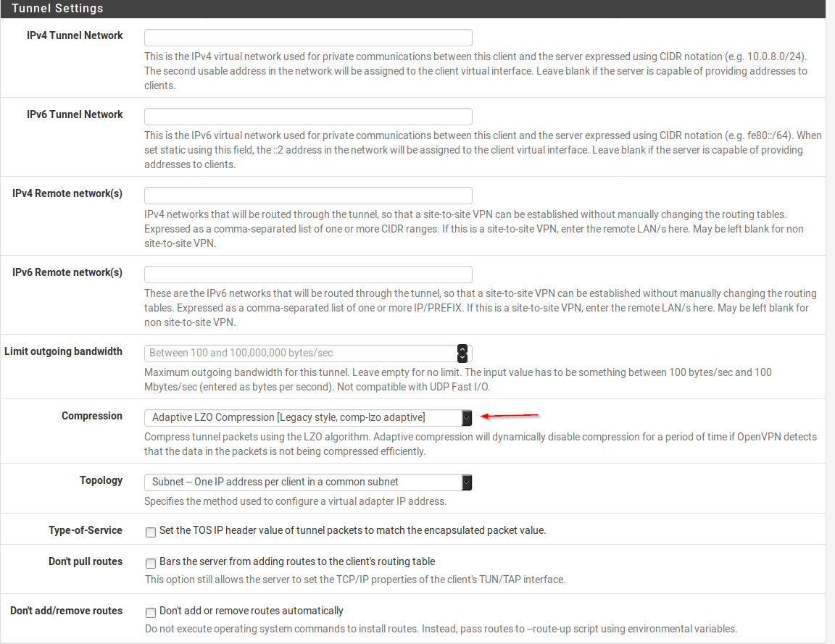Click the 'Set the TOS IP header value' label
The width and height of the screenshot is (835, 644).
[352, 531]
